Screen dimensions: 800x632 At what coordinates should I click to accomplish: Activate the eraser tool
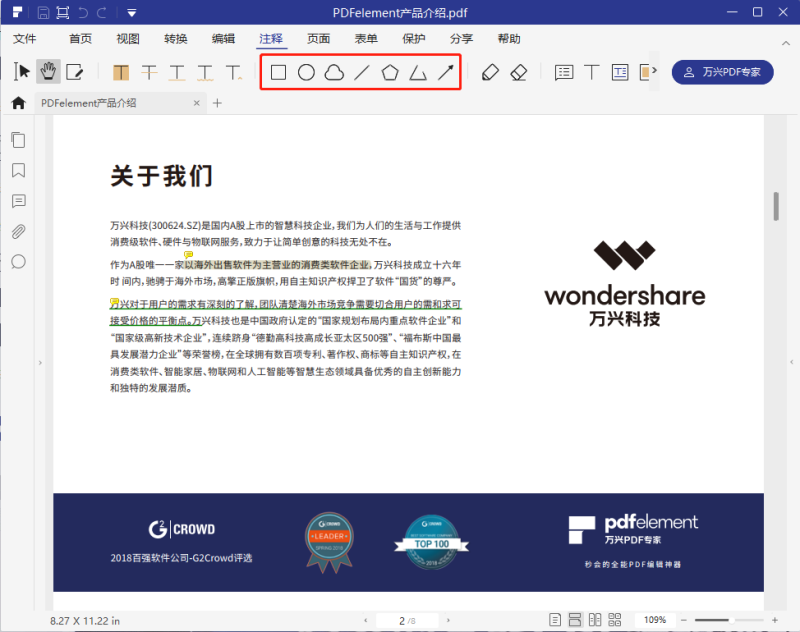tap(518, 72)
